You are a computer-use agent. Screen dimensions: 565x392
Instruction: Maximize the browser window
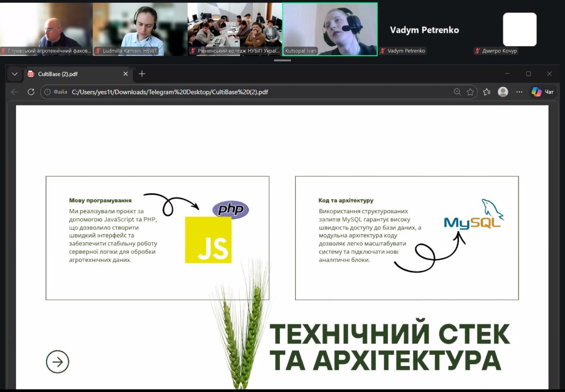[x=528, y=74]
